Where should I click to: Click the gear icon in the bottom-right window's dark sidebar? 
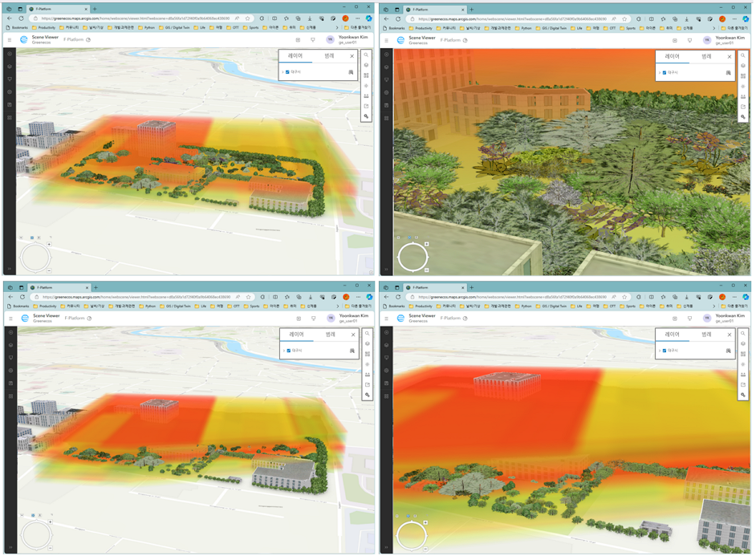387,371
